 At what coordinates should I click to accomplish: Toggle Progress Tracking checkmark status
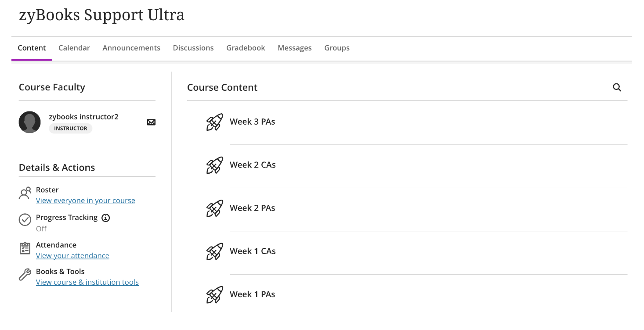tap(25, 220)
